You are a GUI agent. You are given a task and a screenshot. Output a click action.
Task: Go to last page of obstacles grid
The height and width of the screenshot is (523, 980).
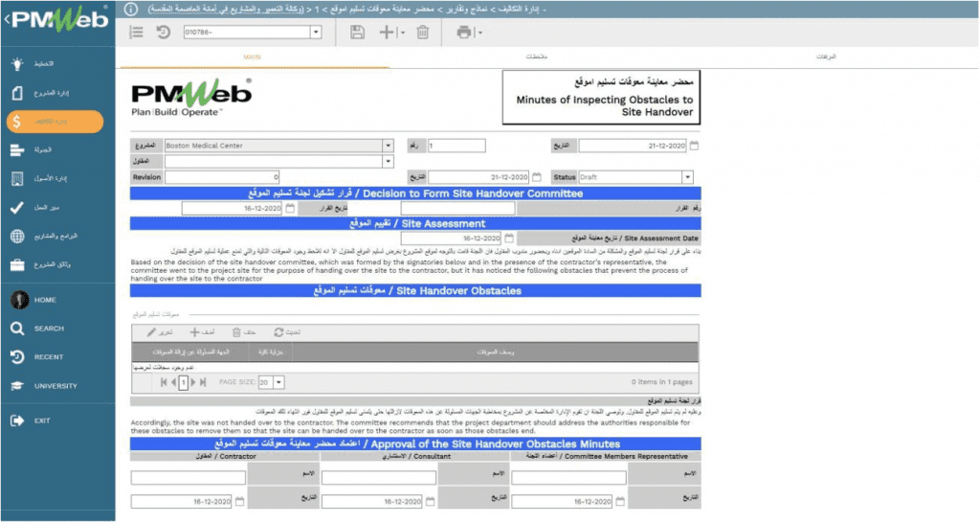click(203, 382)
